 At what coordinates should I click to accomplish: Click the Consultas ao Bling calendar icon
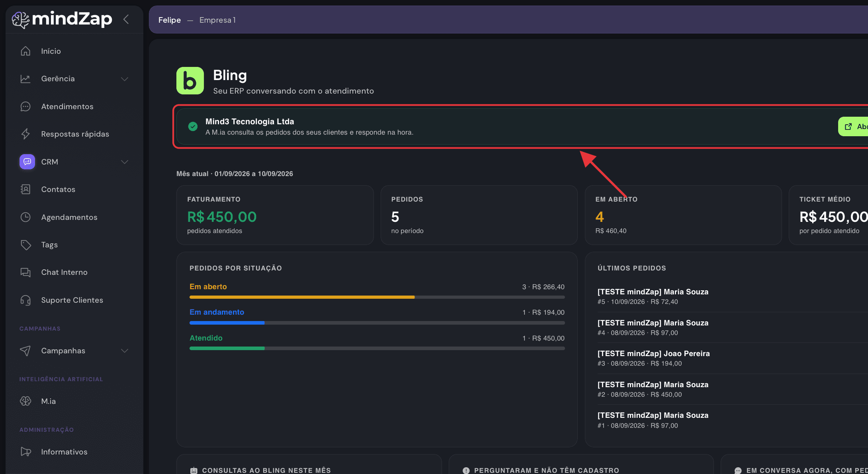pos(194,470)
